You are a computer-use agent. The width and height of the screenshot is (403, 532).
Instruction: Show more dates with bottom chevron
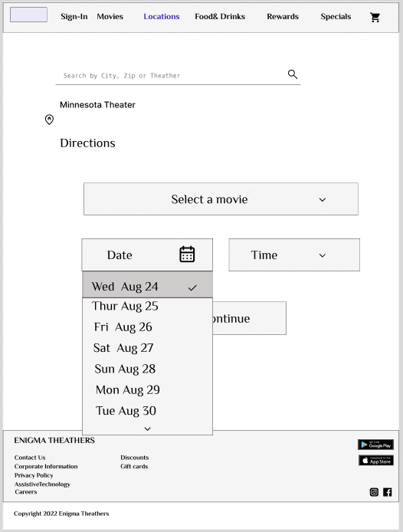point(147,429)
